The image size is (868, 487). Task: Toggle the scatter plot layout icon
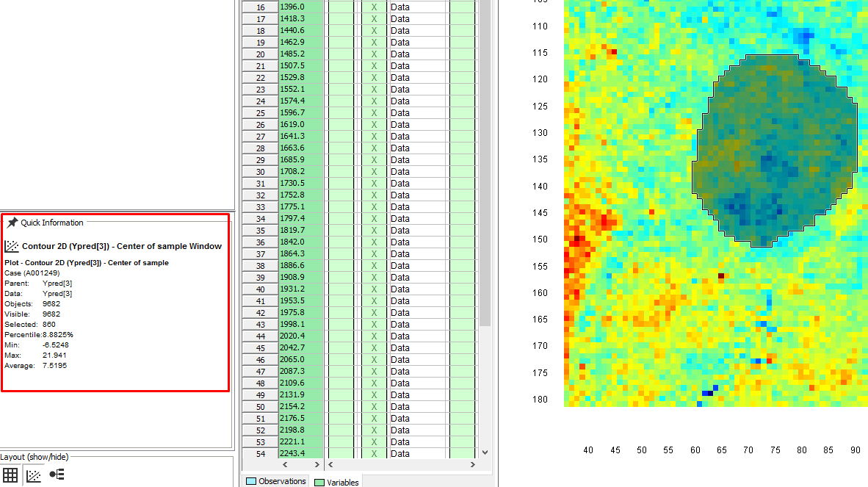(34, 475)
